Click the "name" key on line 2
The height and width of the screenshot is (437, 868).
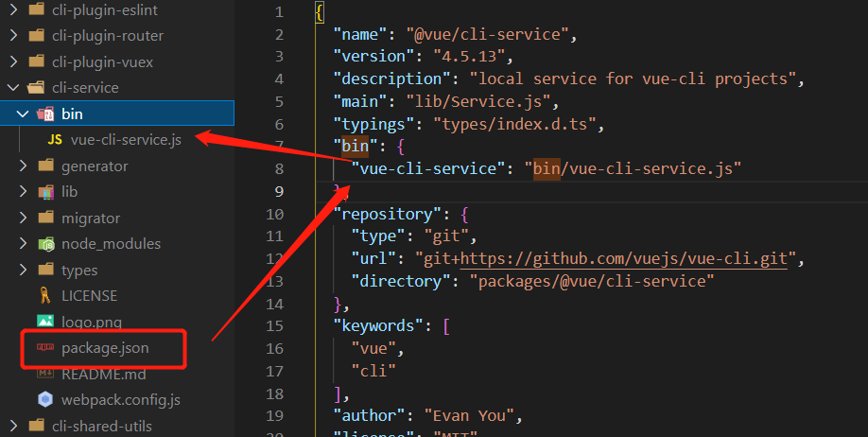pos(360,34)
